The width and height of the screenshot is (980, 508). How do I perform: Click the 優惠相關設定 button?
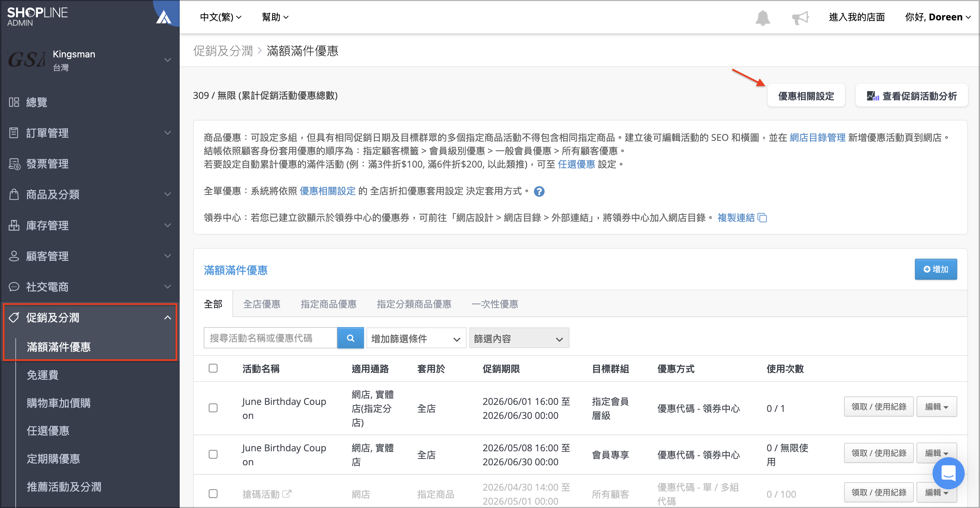806,95
